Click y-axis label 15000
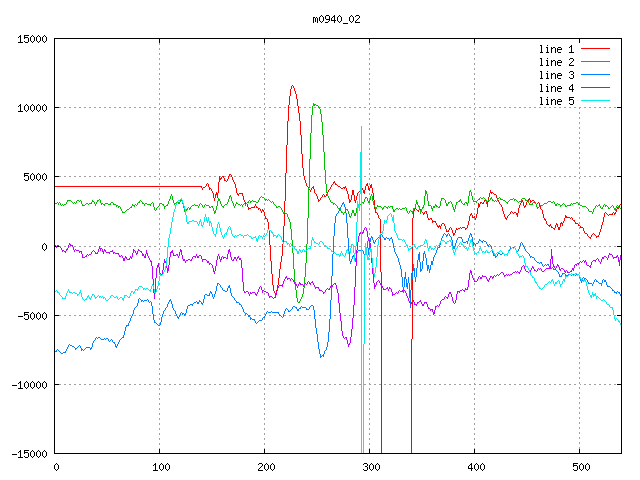 coord(32,39)
